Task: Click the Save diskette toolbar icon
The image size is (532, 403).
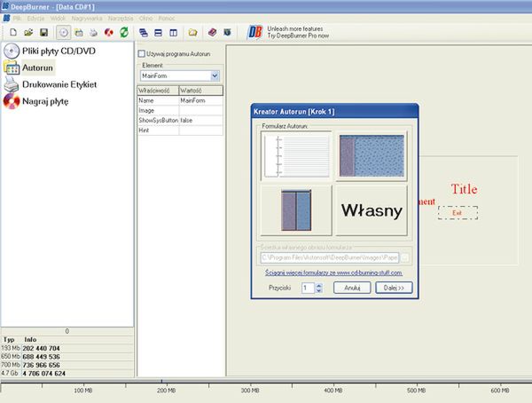Action: tap(44, 32)
